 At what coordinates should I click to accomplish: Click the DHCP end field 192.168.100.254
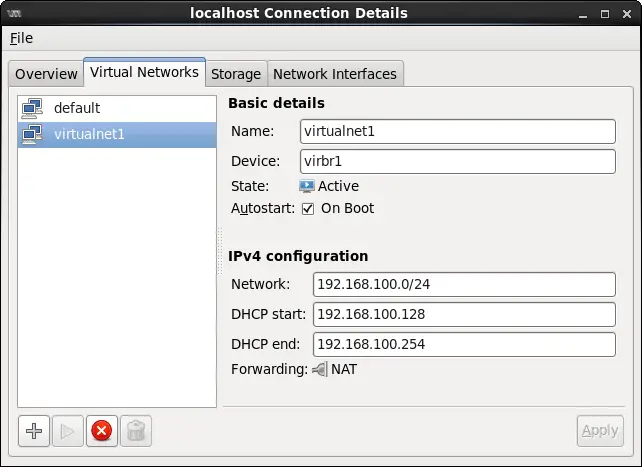click(464, 344)
